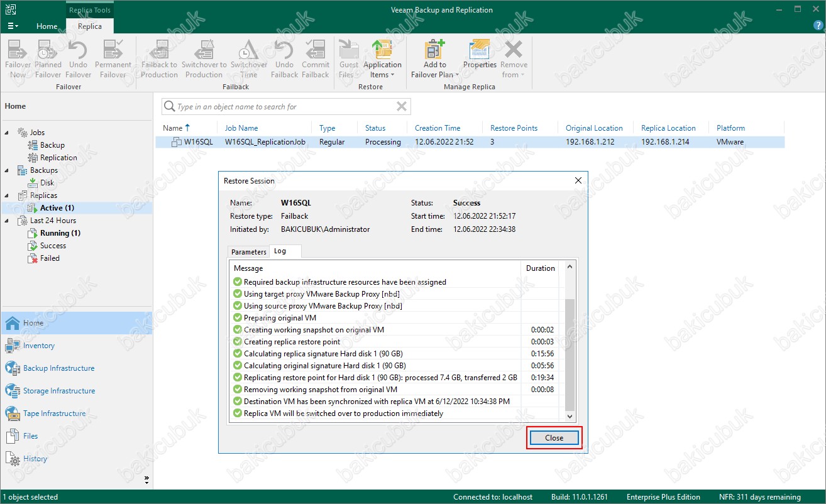
Task: Sort by the Restore Points column
Action: click(514, 128)
